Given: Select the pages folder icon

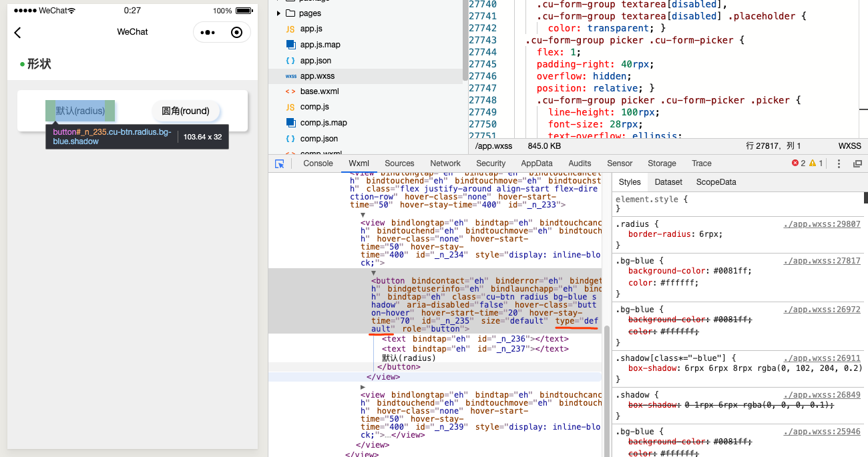Looking at the screenshot, I should tap(290, 13).
